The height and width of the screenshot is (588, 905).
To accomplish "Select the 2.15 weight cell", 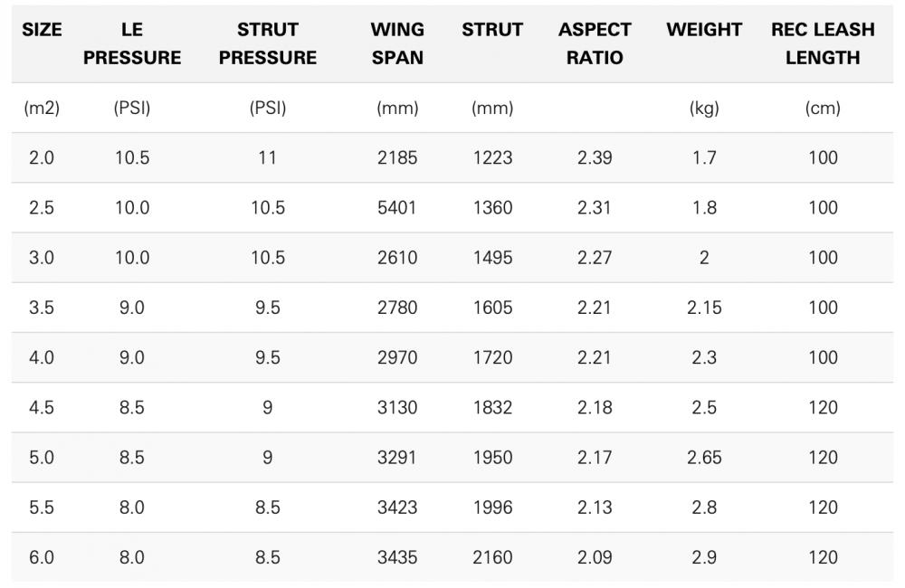I will (704, 308).
